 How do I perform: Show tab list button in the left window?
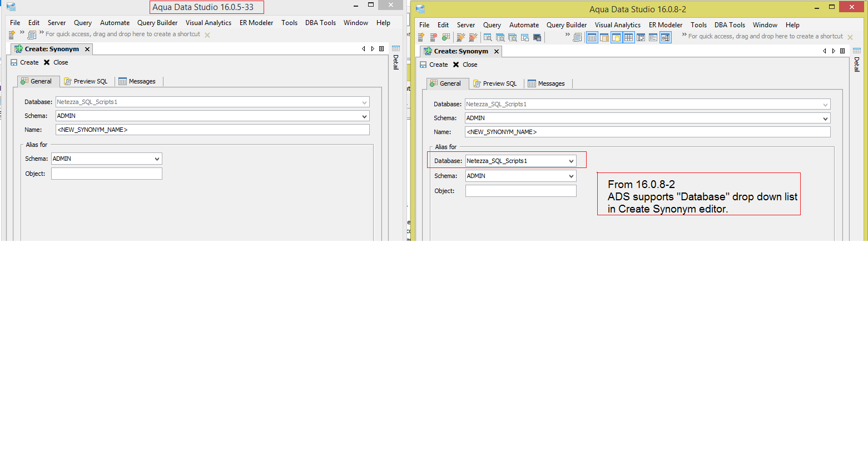click(x=381, y=48)
